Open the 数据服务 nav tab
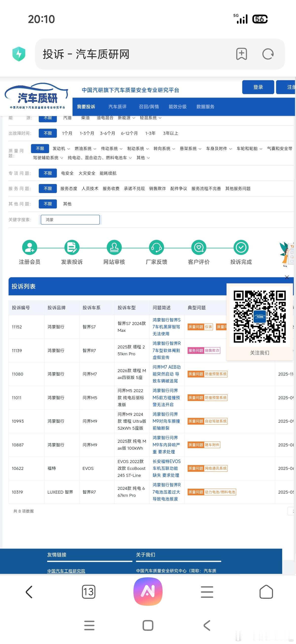The width and height of the screenshot is (296, 644). coord(205,107)
